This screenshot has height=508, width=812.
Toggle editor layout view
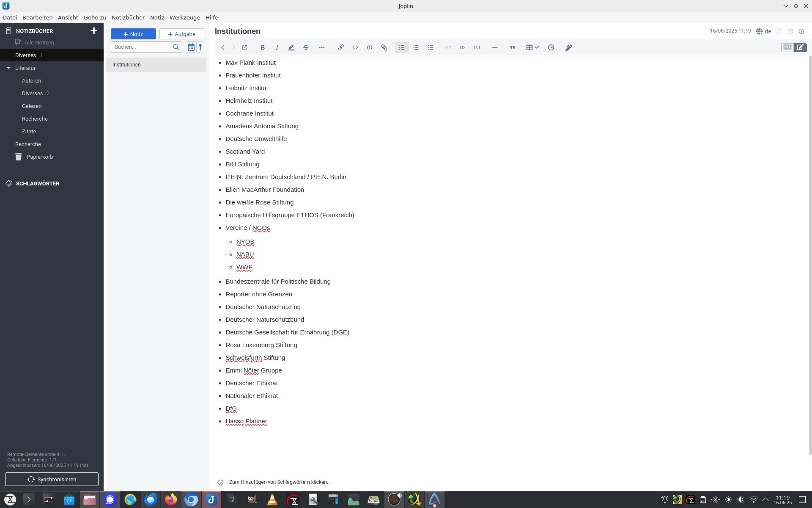[790, 31]
